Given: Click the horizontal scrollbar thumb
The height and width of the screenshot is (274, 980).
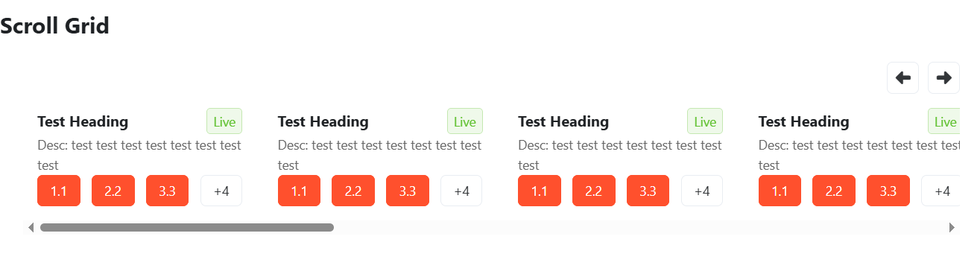Looking at the screenshot, I should tap(187, 227).
